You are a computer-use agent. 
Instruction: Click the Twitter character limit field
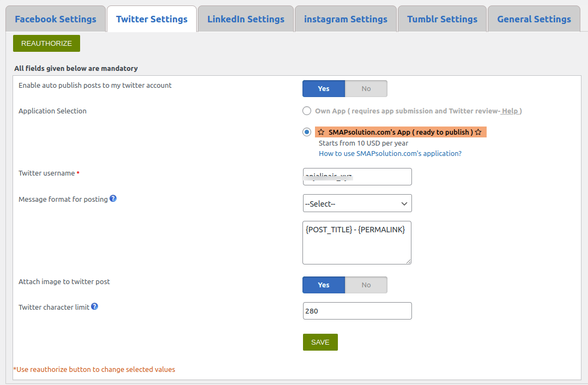357,311
